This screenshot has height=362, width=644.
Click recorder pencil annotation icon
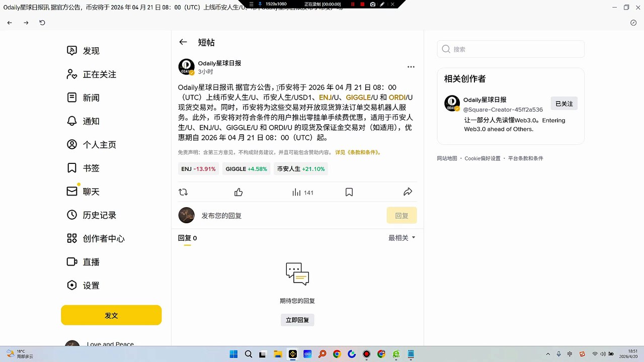pos(382,4)
